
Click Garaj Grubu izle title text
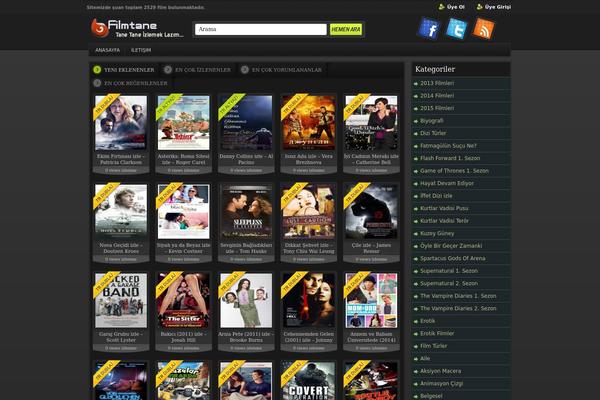tap(121, 337)
